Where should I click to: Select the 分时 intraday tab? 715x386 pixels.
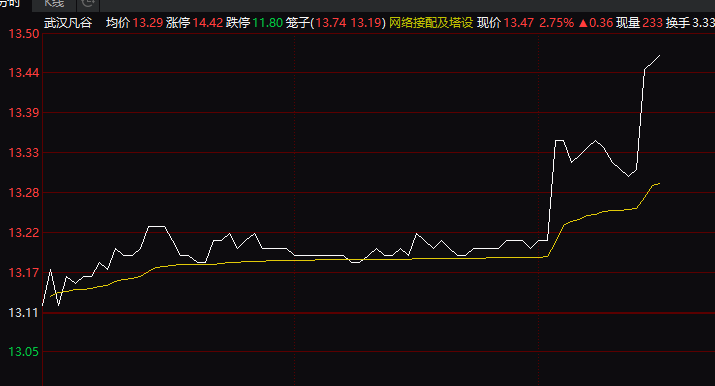[x=11, y=4]
